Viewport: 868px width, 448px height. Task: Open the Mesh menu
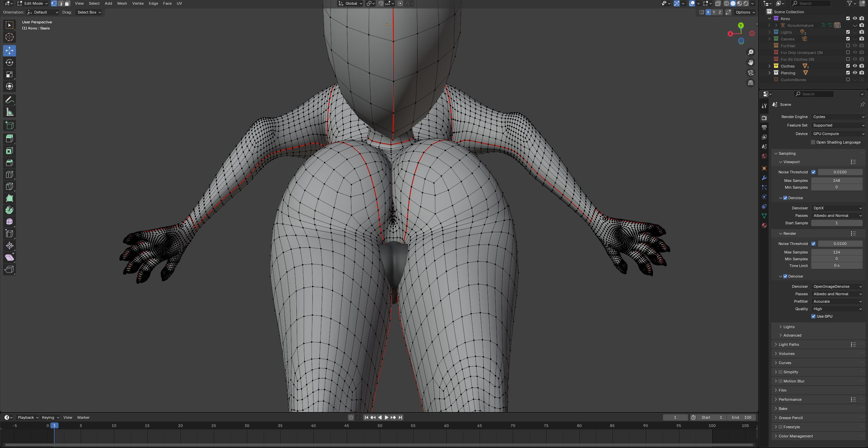(x=122, y=3)
